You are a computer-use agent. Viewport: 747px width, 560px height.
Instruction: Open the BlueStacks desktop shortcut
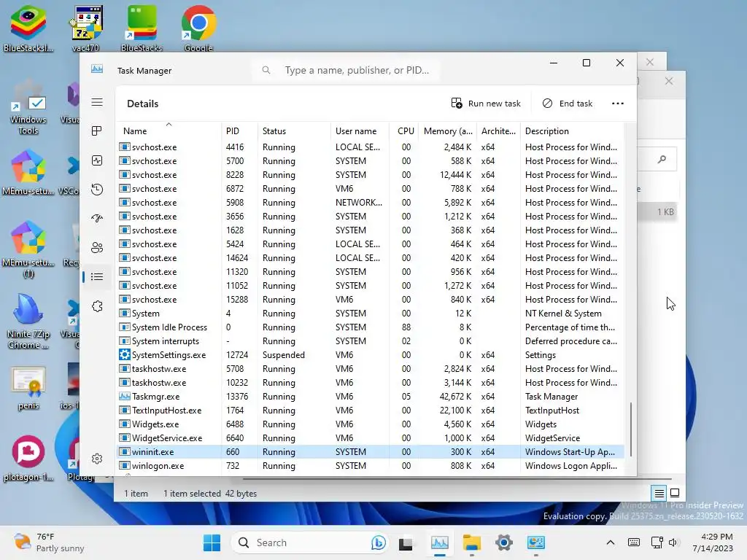[x=142, y=28]
